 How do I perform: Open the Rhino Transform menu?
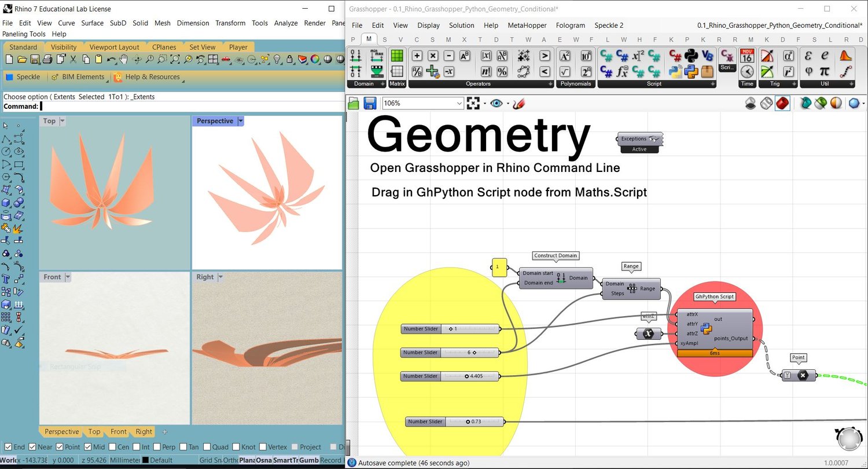[x=230, y=23]
